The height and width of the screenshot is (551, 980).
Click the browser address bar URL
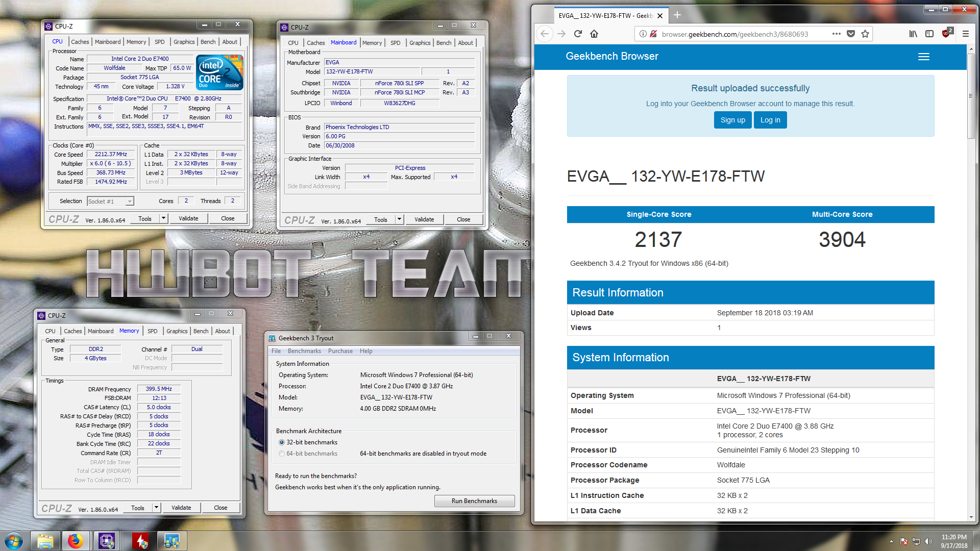click(x=734, y=34)
